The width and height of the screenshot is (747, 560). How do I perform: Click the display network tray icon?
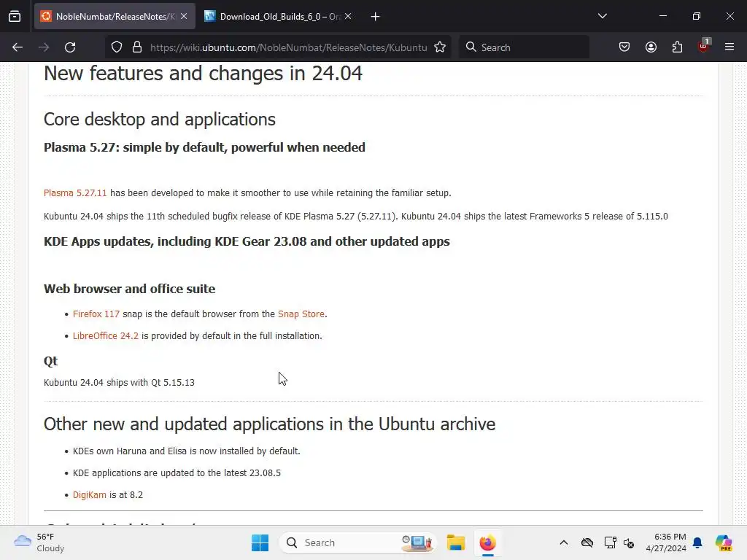[610, 542]
